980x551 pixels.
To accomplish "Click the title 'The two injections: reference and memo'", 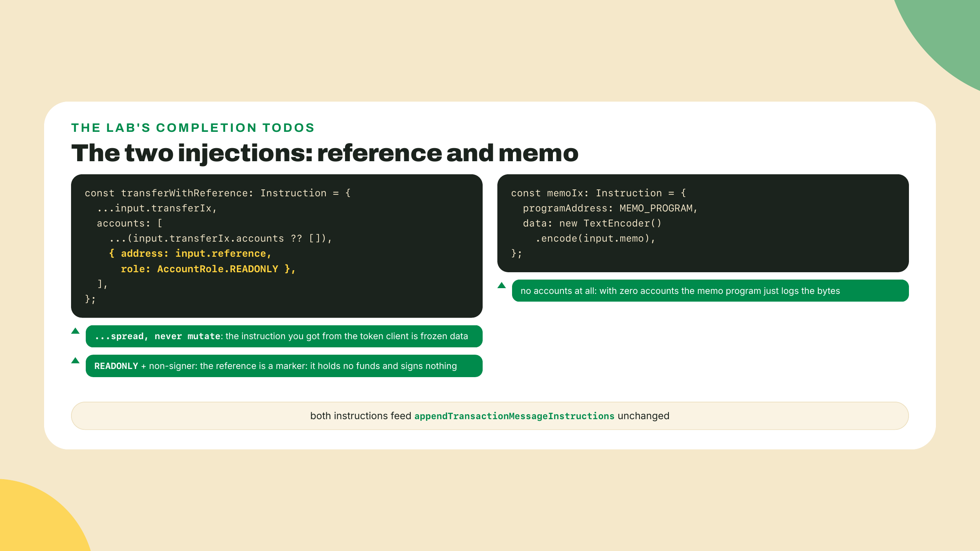I will click(325, 153).
